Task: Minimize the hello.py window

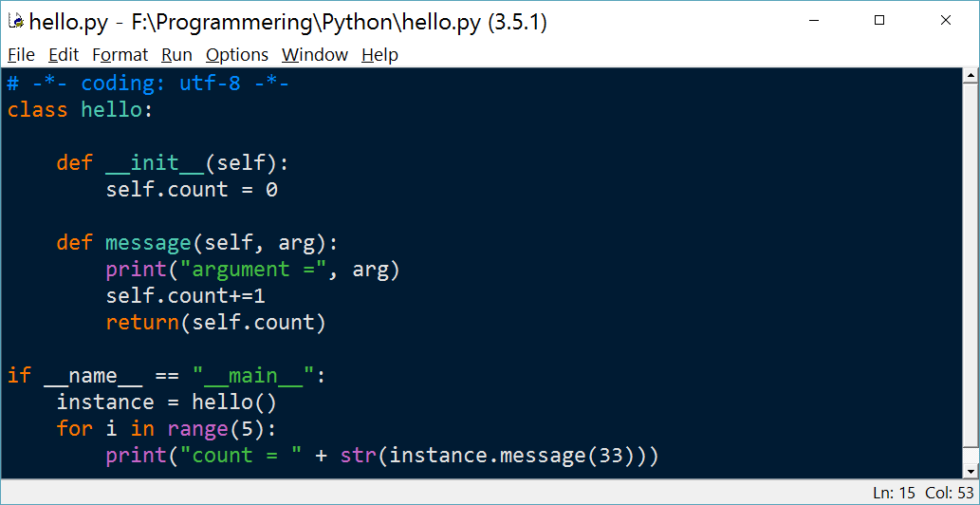Action: pos(813,21)
